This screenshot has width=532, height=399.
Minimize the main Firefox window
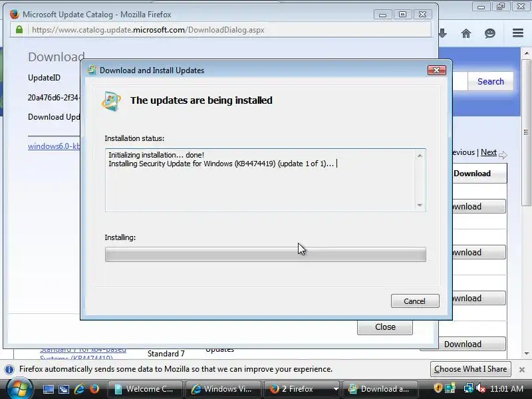(x=481, y=7)
